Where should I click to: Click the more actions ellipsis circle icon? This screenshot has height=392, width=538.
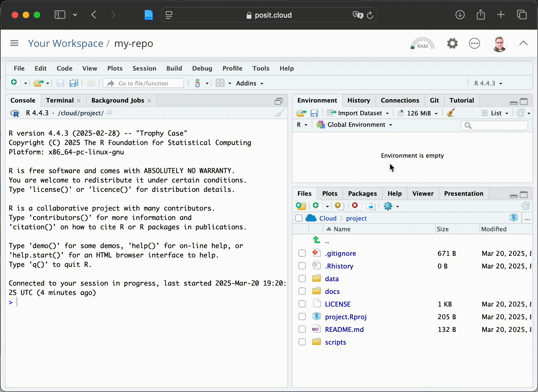click(475, 43)
